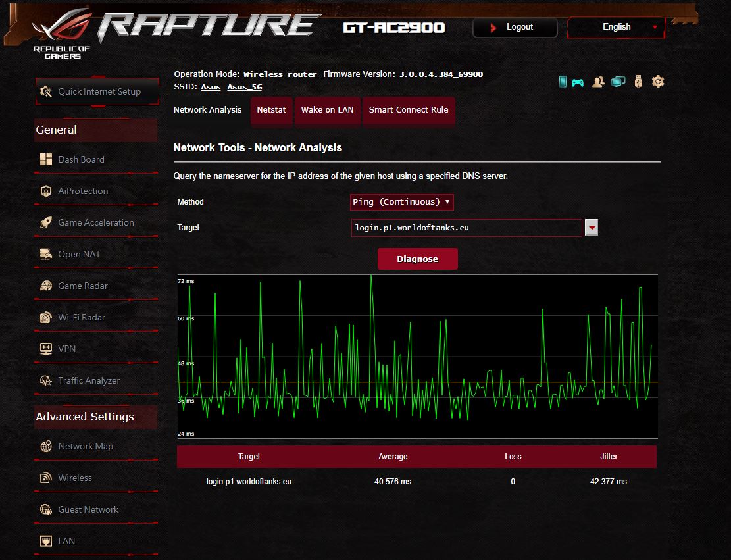
Task: Switch to the Network Analysis tab
Action: pyautogui.click(x=207, y=110)
